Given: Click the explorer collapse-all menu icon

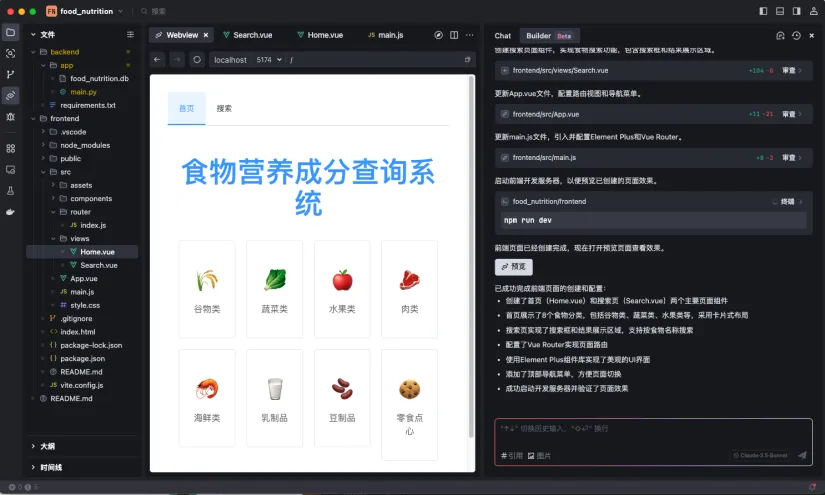Looking at the screenshot, I should click(x=130, y=34).
